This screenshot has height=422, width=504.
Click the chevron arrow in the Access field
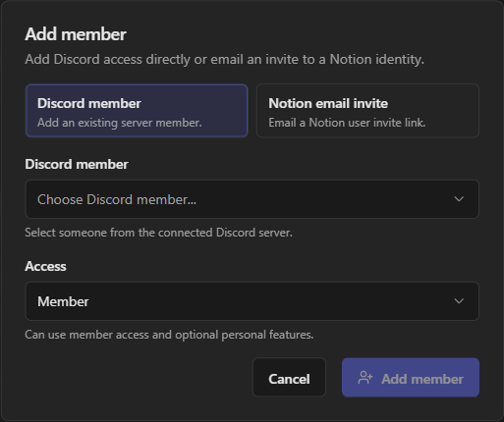(459, 301)
